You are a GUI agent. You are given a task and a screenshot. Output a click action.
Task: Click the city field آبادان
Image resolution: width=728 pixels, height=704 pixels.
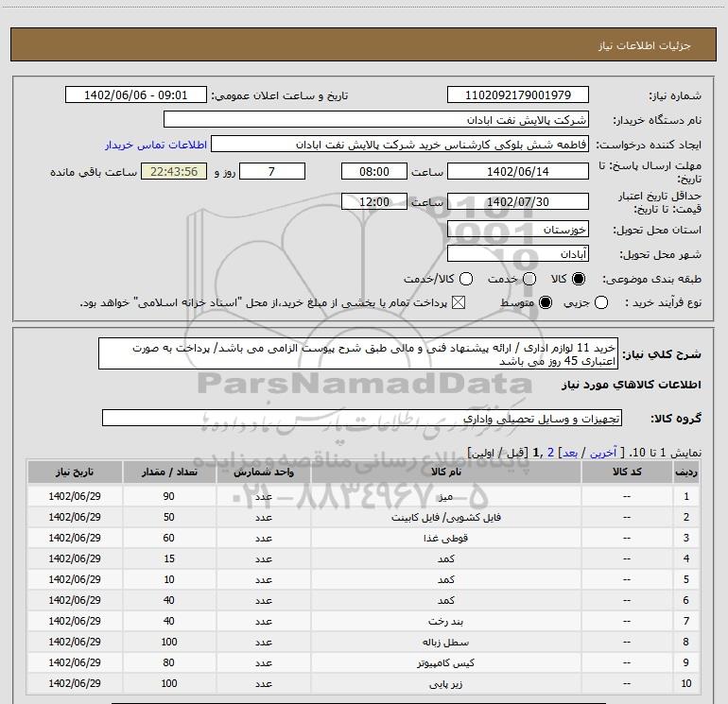coord(518,253)
